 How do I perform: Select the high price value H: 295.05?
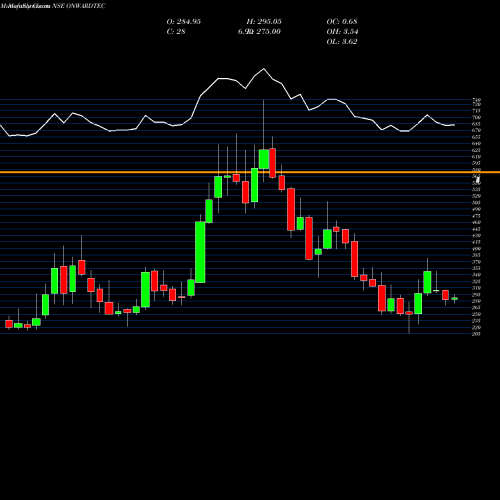click(x=264, y=22)
